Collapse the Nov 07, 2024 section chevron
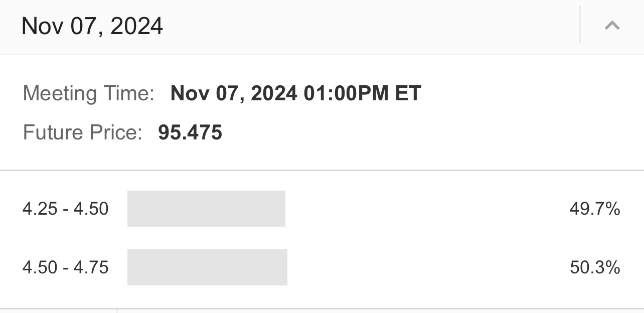Image resolution: width=644 pixels, height=313 pixels. pyautogui.click(x=612, y=26)
